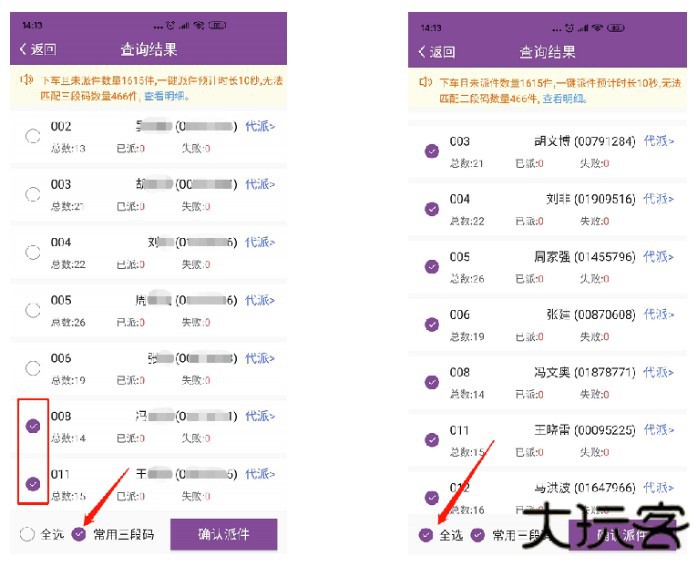Open 代派 for 王晓雷 in right screen

[658, 430]
